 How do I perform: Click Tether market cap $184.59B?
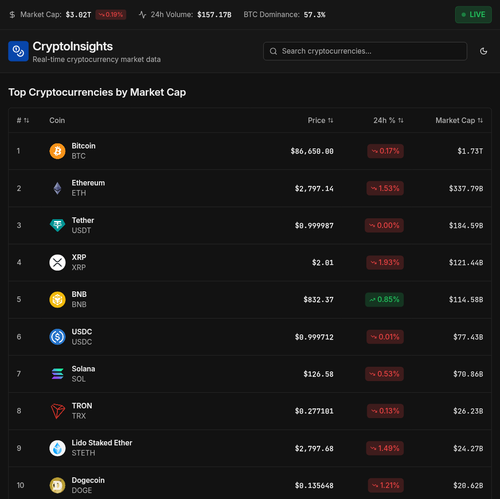[x=466, y=226]
